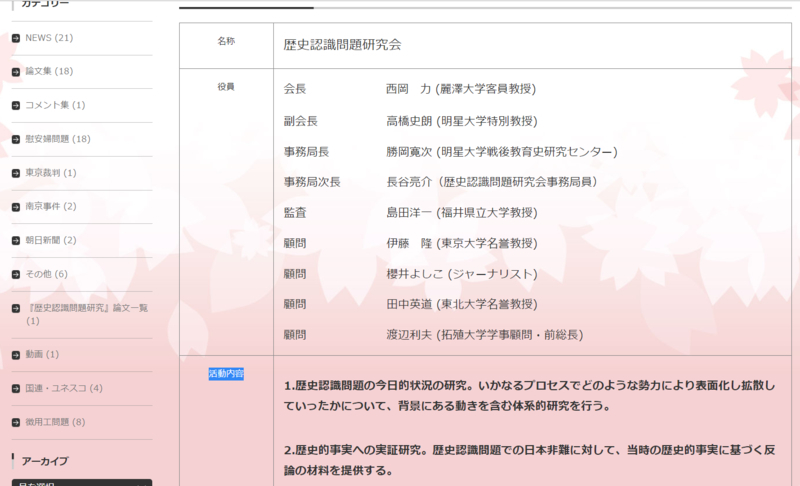800x486 pixels.
Task: Open the 国連・ユネスコ (4) category link
Action: (64, 388)
